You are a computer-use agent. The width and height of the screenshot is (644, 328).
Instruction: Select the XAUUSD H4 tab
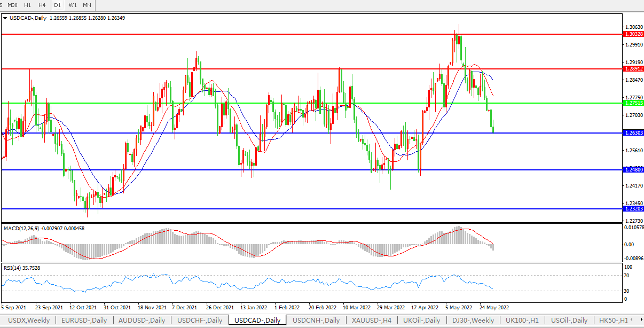372,320
